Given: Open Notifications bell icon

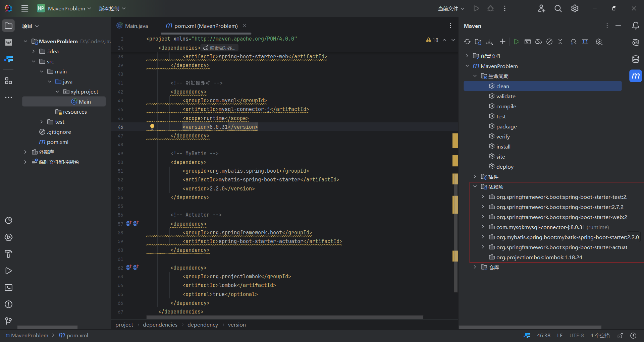Looking at the screenshot, I should [x=636, y=26].
